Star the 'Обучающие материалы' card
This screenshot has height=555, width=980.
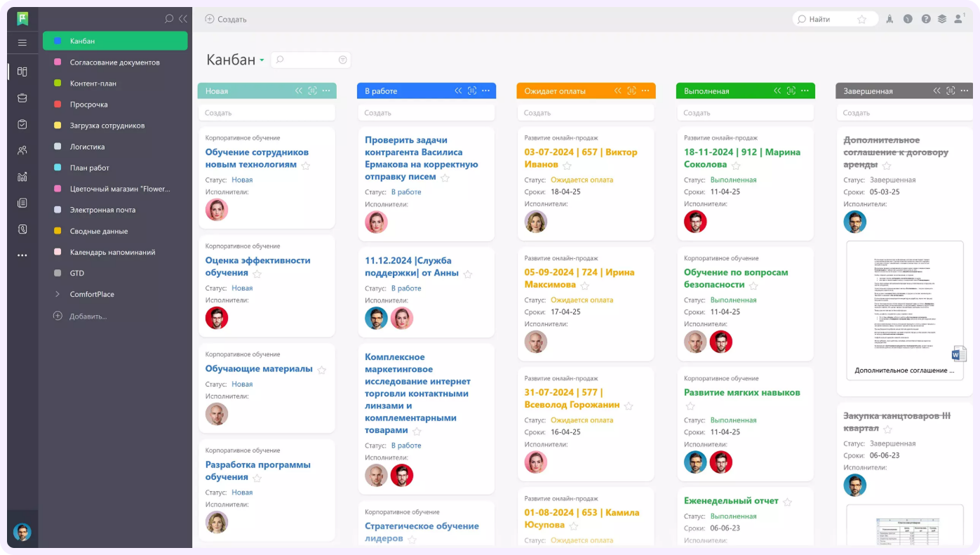(x=321, y=370)
